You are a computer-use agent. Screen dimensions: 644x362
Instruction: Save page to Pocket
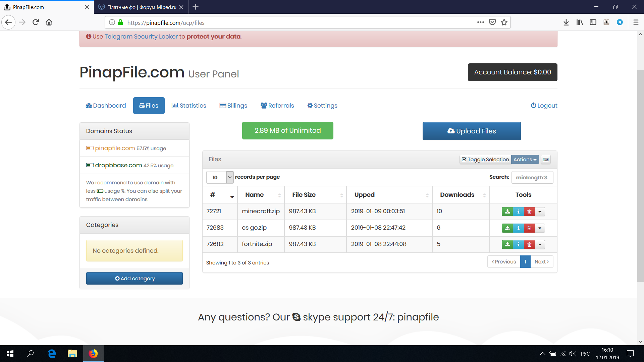(x=492, y=22)
